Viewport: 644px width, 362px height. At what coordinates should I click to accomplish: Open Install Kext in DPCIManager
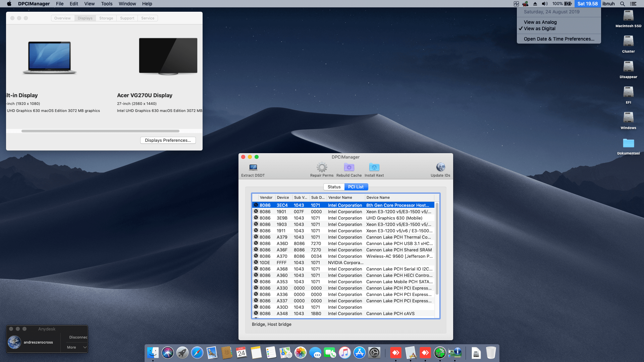(x=374, y=167)
